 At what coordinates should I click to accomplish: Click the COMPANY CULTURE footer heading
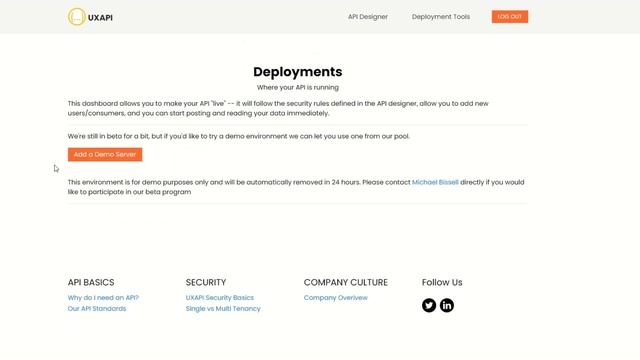[346, 282]
